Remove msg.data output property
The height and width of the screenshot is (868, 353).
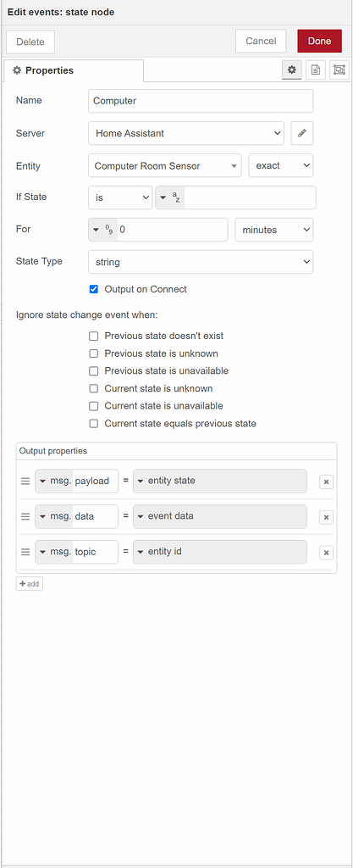click(326, 517)
